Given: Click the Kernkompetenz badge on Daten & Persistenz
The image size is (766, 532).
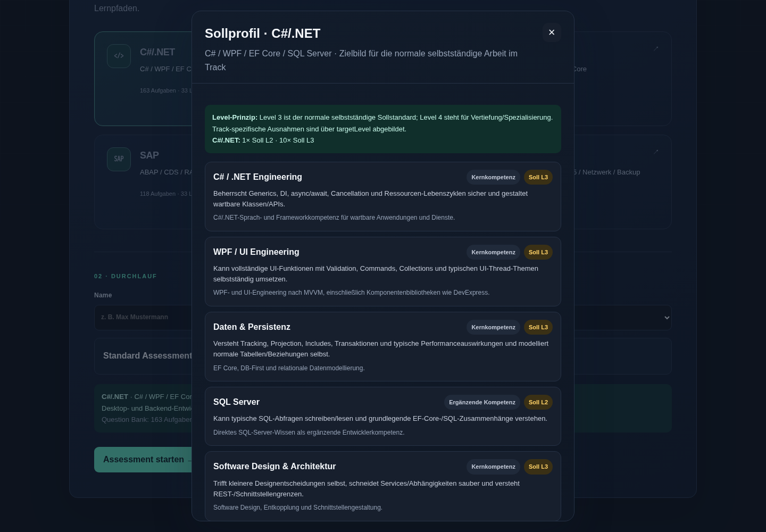Looking at the screenshot, I should (x=493, y=327).
